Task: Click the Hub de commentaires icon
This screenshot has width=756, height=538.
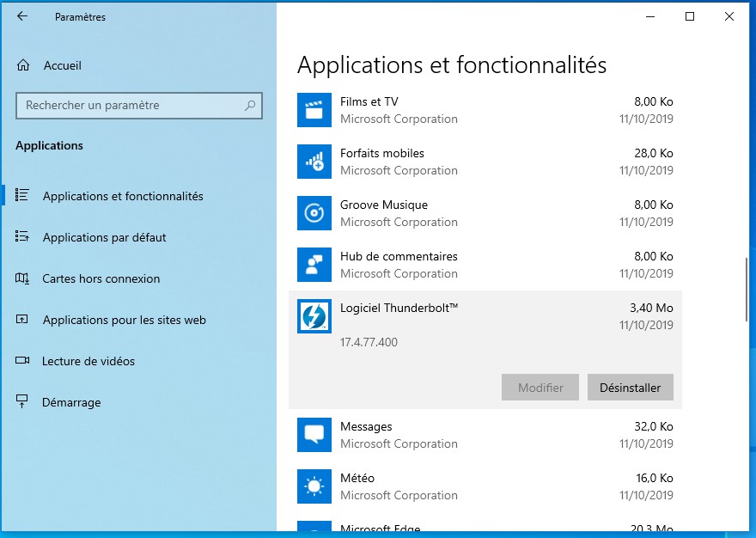Action: [x=314, y=265]
